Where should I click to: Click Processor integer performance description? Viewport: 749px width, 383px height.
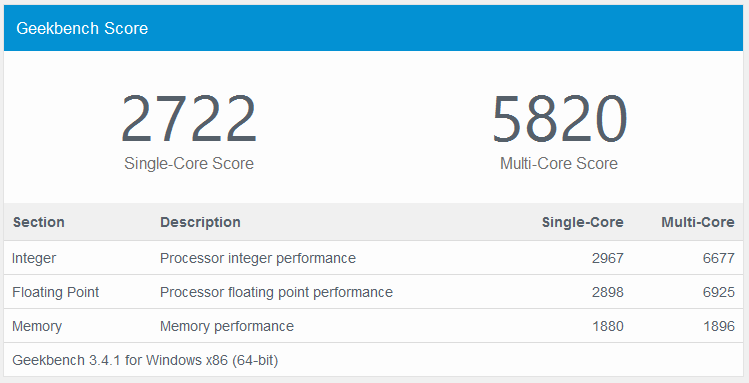258,258
